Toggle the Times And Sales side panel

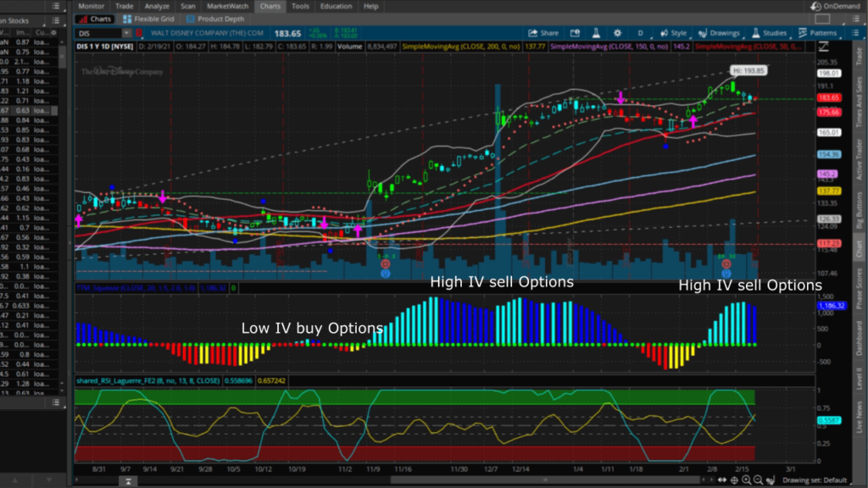point(860,103)
